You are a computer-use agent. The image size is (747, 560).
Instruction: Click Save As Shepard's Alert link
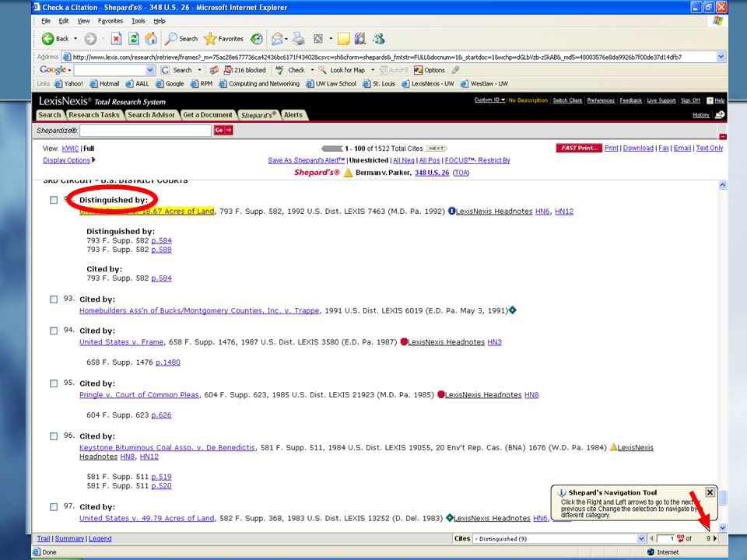click(x=306, y=160)
